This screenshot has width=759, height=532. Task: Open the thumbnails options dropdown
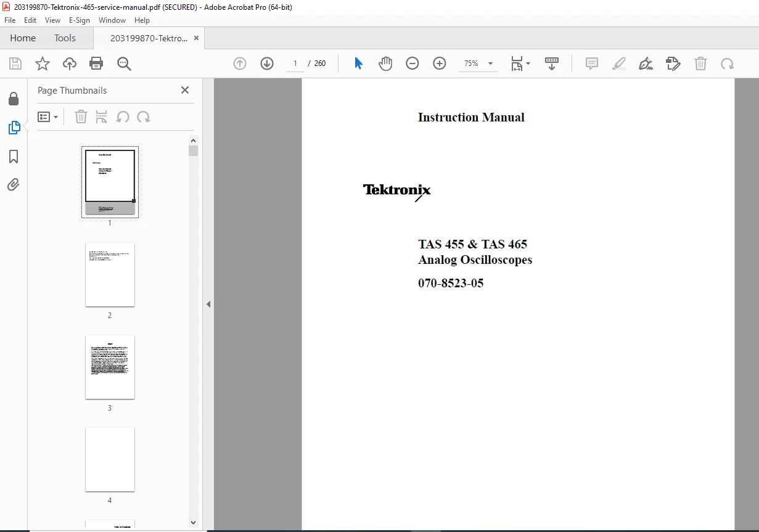pos(48,117)
